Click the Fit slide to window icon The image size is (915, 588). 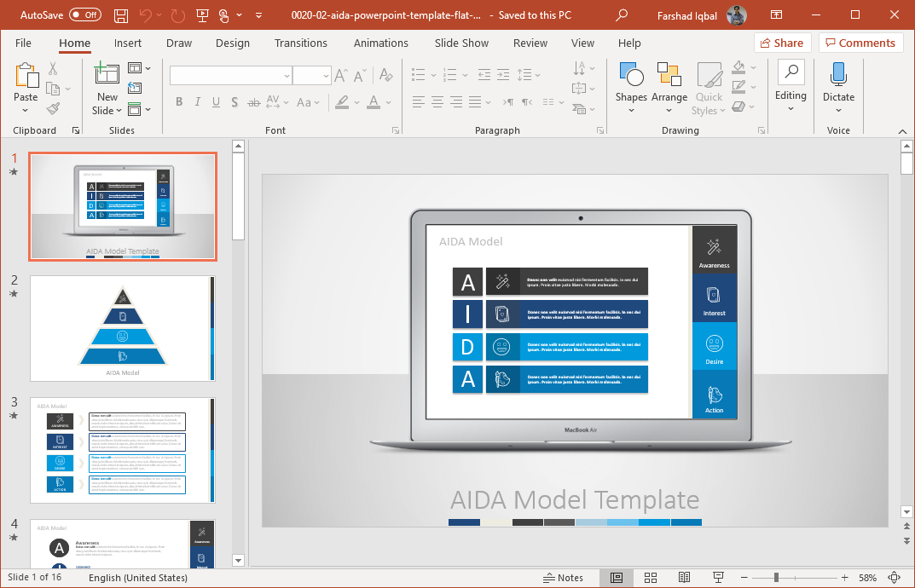894,578
